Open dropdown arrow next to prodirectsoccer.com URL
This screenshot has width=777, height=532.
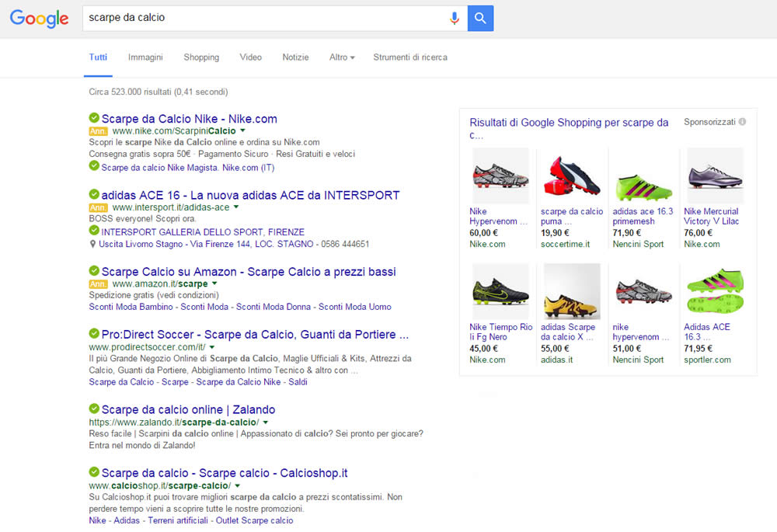[x=212, y=347]
